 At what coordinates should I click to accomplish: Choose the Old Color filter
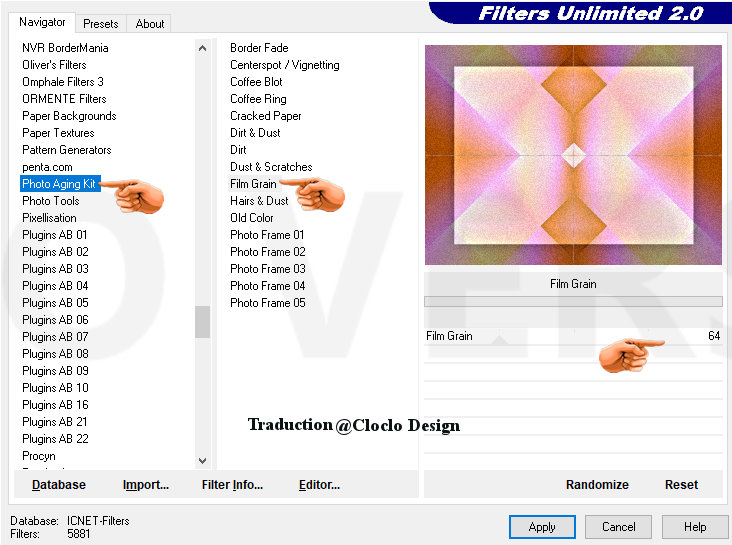pyautogui.click(x=252, y=218)
